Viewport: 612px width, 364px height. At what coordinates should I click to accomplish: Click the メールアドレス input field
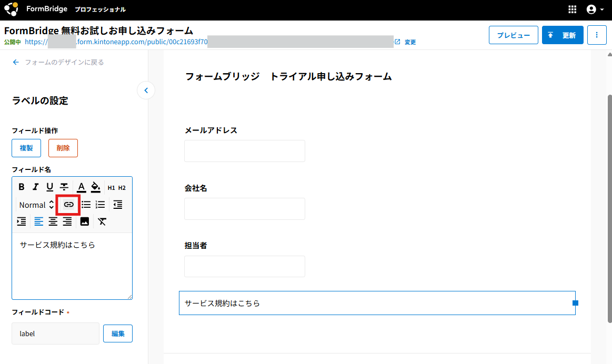(245, 151)
